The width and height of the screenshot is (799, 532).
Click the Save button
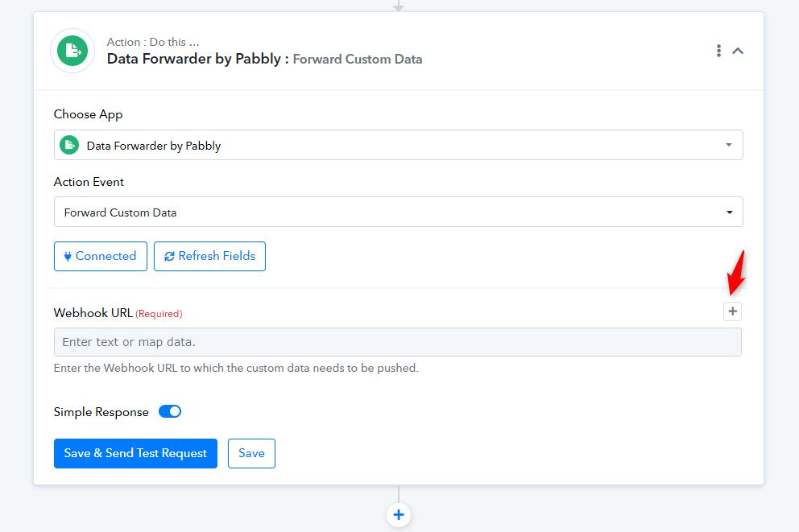tap(251, 453)
